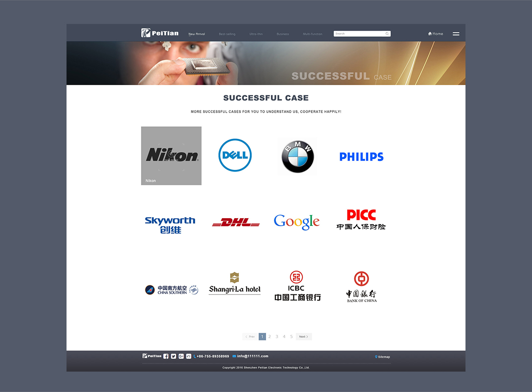Open the DHL case logo
The height and width of the screenshot is (392, 532).
(236, 222)
